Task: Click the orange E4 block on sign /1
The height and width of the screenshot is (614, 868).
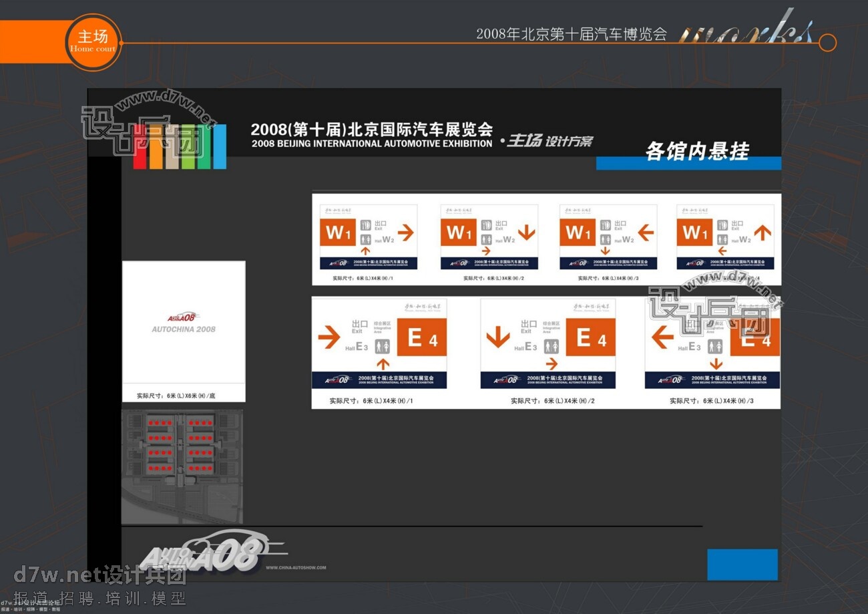Action: [422, 337]
